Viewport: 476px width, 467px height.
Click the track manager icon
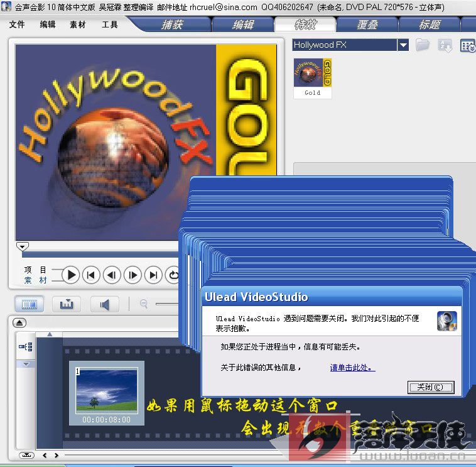pyautogui.click(x=26, y=347)
